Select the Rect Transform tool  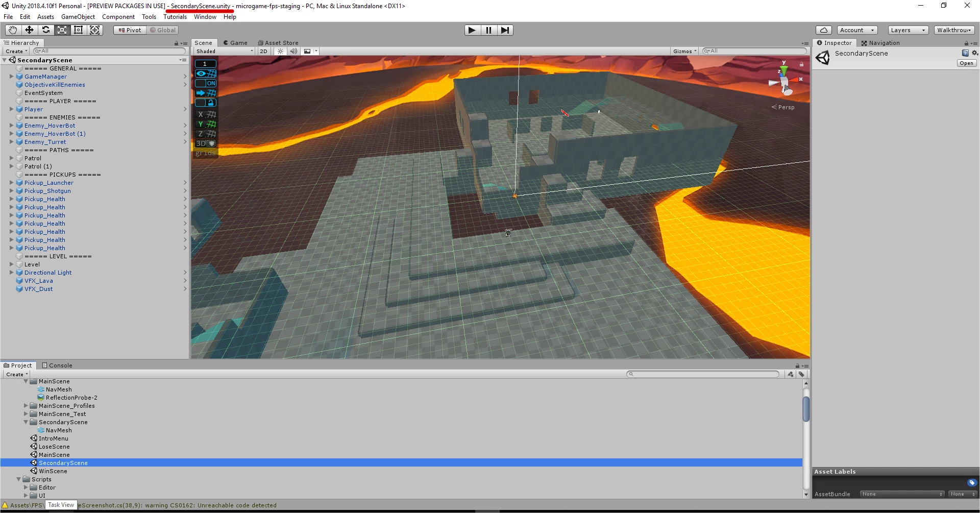78,30
